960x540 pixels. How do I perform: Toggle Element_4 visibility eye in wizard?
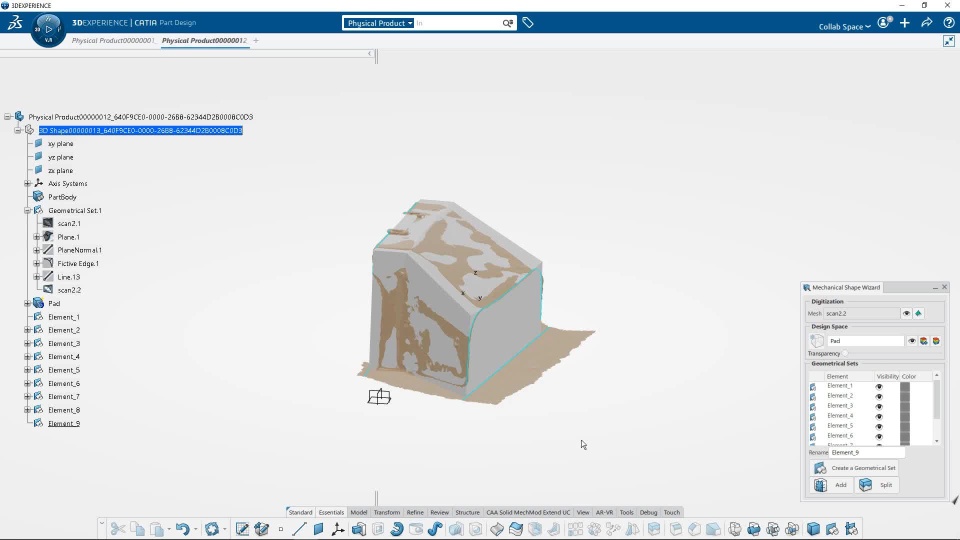[879, 416]
